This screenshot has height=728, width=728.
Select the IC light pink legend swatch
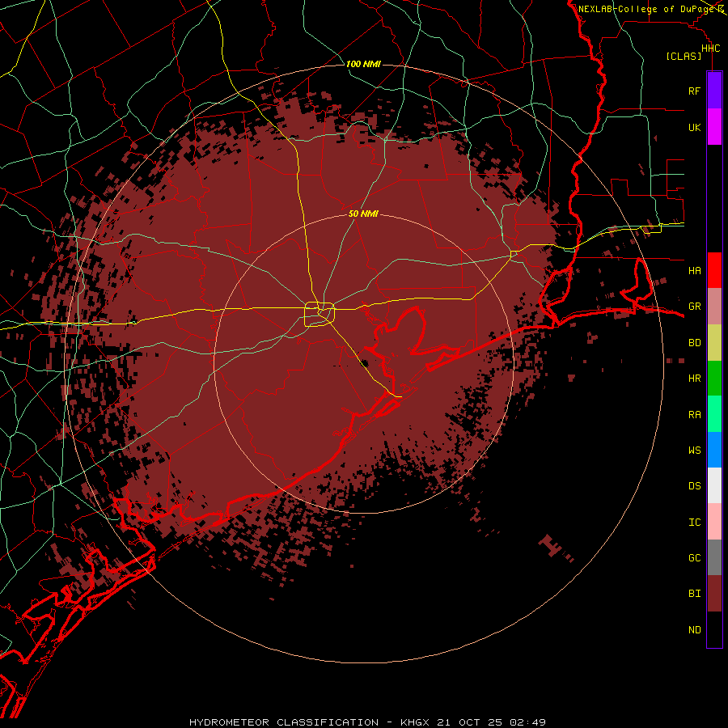(x=714, y=522)
